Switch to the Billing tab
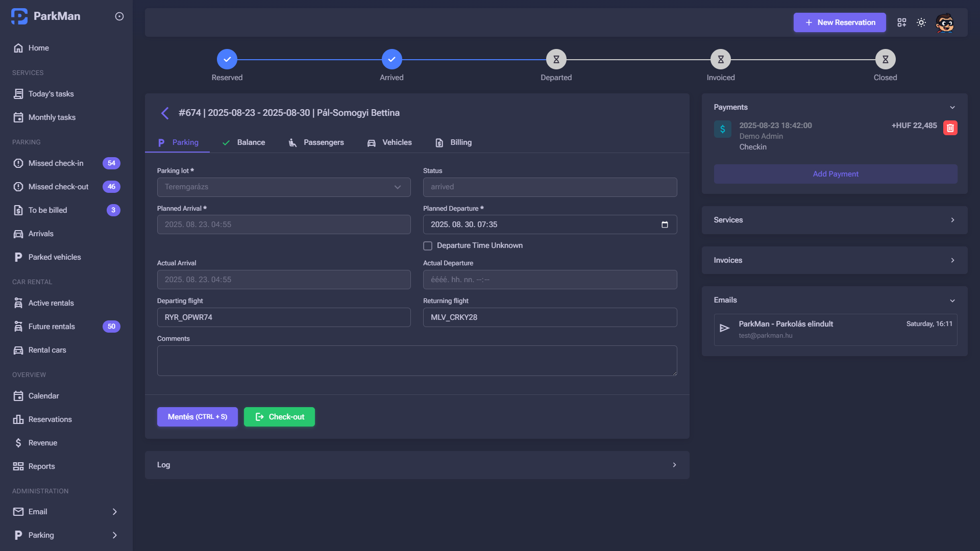 453,143
